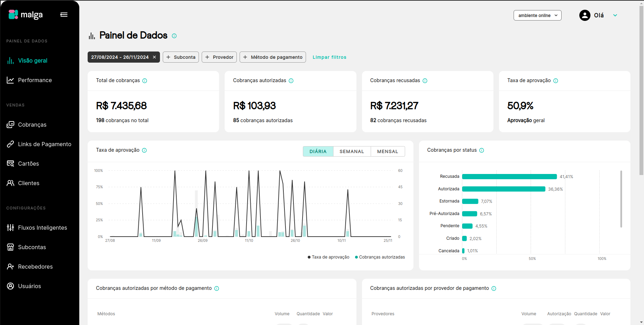Click the Autorização column header
This screenshot has width=644, height=325.
coord(559,314)
